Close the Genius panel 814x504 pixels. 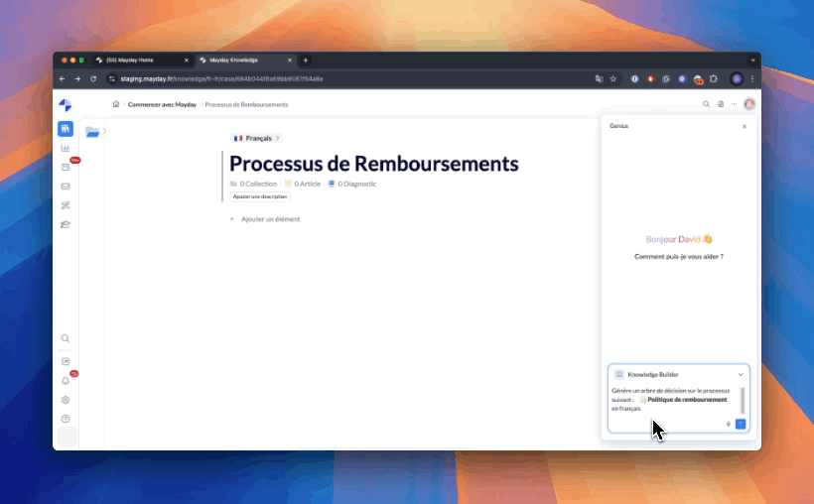745,126
